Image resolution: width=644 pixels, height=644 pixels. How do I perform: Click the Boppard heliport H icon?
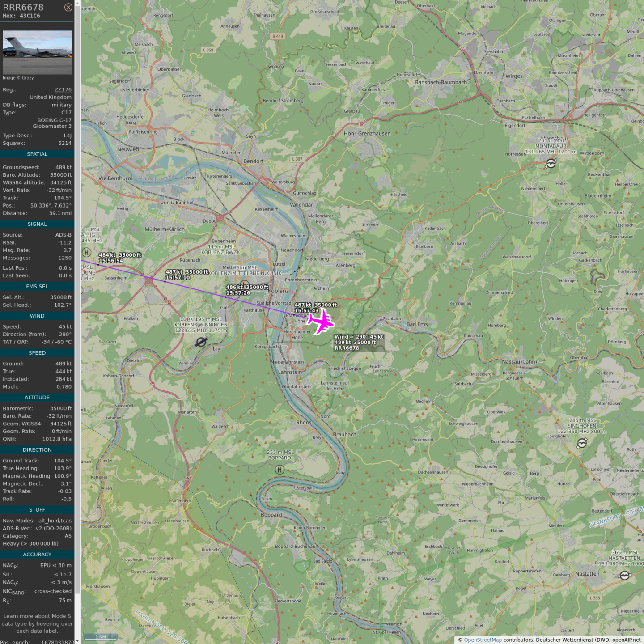pos(280,470)
